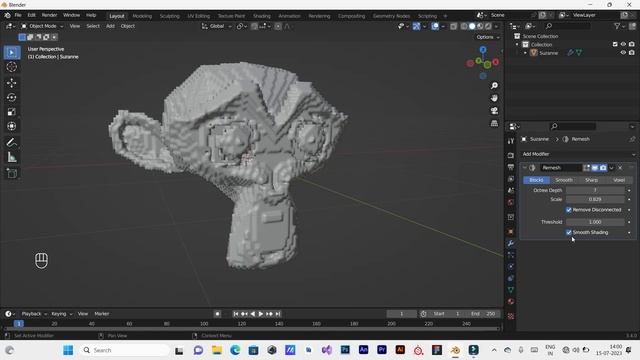Expand Suzanne in the outliner

click(x=525, y=53)
